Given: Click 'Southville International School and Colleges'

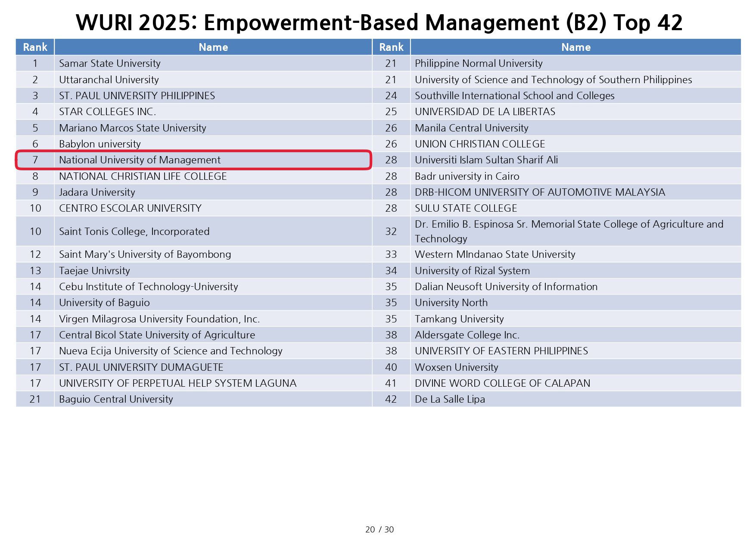Looking at the screenshot, I should pyautogui.click(x=515, y=96).
